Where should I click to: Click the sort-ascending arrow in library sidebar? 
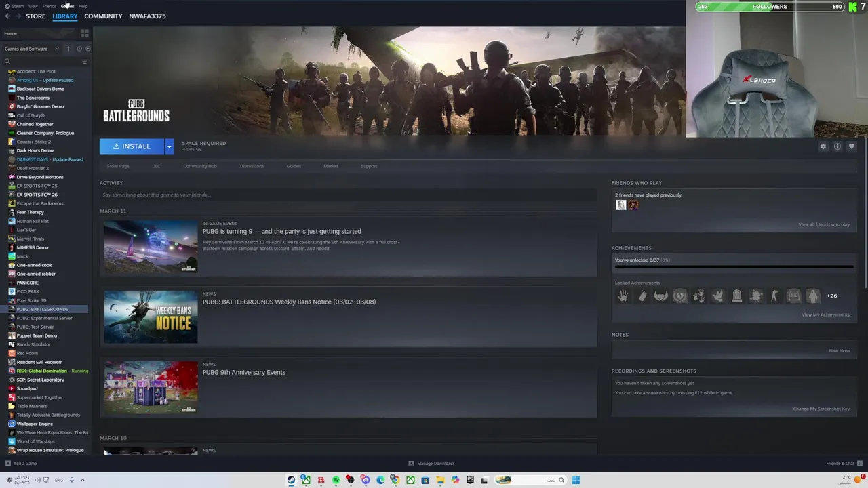68,49
